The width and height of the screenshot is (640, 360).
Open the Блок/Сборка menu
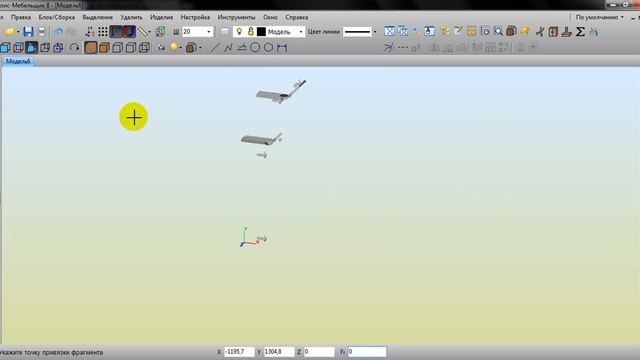point(57,17)
